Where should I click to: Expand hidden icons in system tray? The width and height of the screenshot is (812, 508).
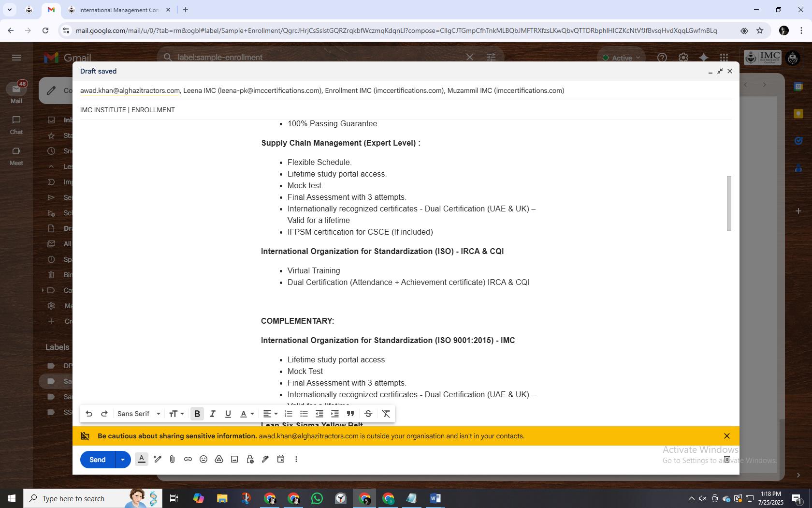pyautogui.click(x=691, y=498)
